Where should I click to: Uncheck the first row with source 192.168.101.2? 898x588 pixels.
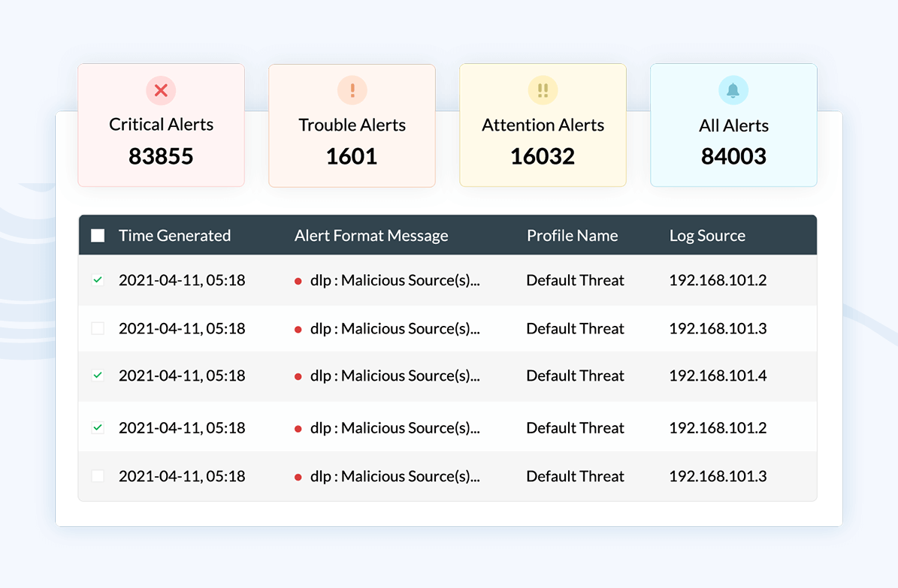(98, 280)
